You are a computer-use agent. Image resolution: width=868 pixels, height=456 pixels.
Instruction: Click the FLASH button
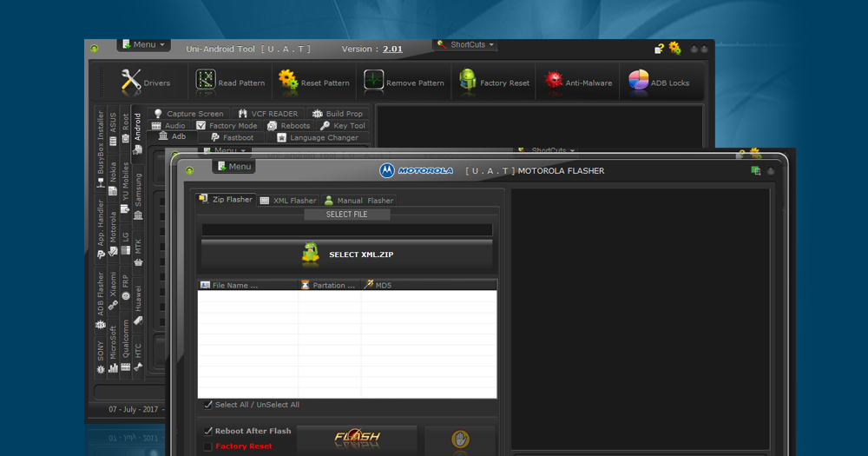click(357, 439)
